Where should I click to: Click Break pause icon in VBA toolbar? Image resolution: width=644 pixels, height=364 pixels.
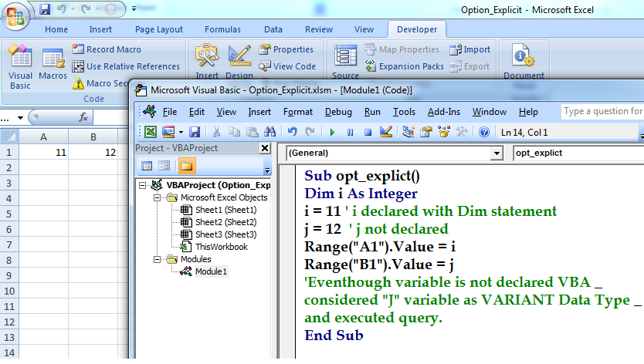click(x=350, y=132)
